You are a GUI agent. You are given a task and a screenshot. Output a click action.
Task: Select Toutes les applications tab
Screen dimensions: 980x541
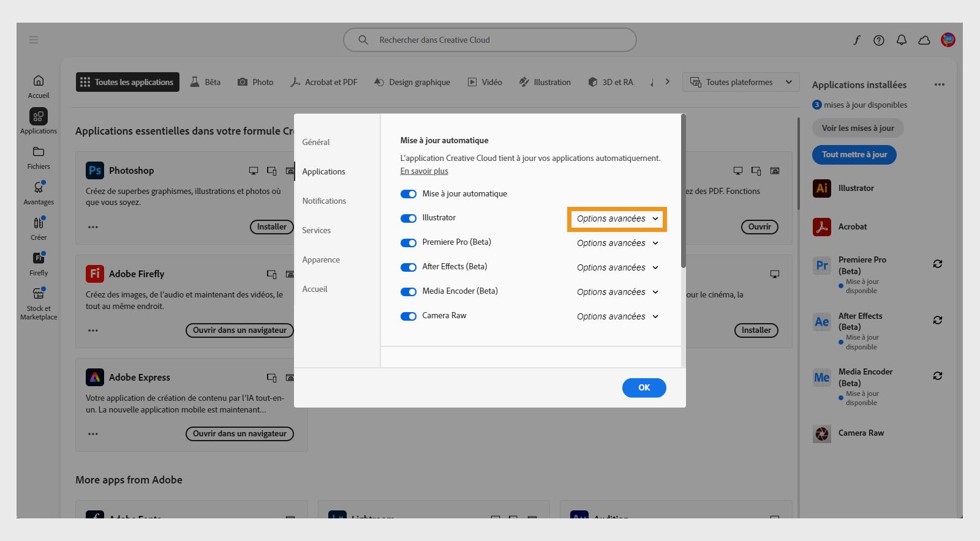point(127,82)
